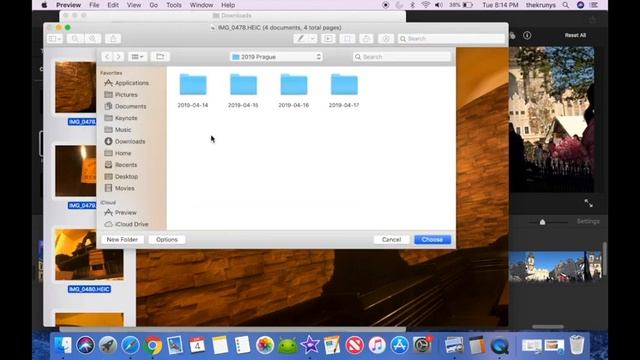
Task: Open the Help menu
Action: click(x=228, y=5)
